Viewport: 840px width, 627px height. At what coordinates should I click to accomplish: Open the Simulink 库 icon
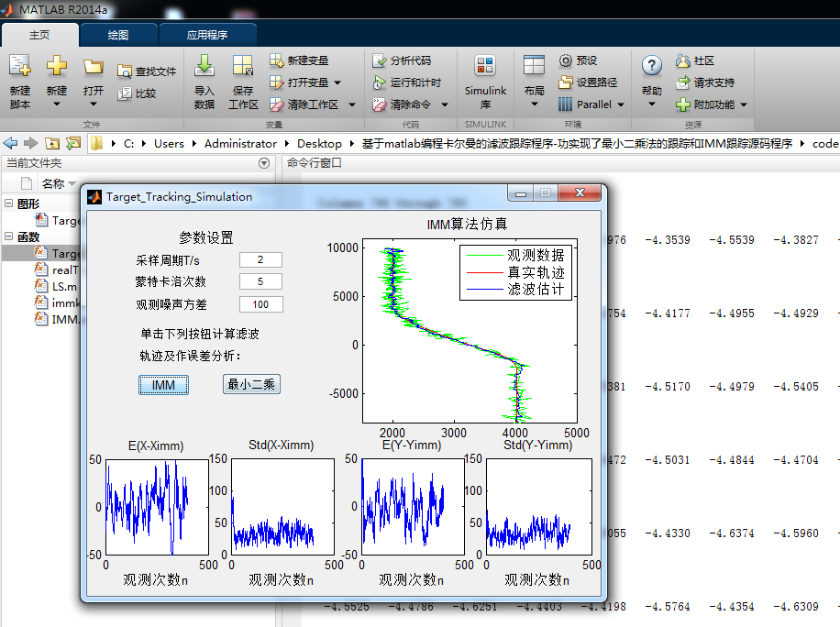click(x=485, y=66)
